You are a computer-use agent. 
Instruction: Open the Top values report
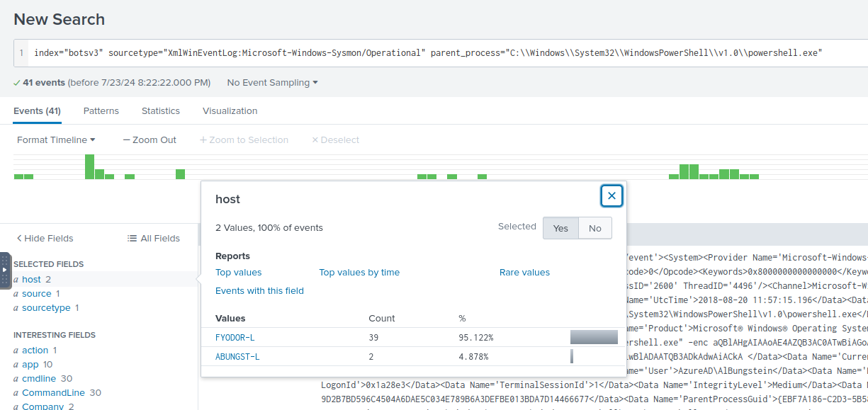[x=239, y=273]
